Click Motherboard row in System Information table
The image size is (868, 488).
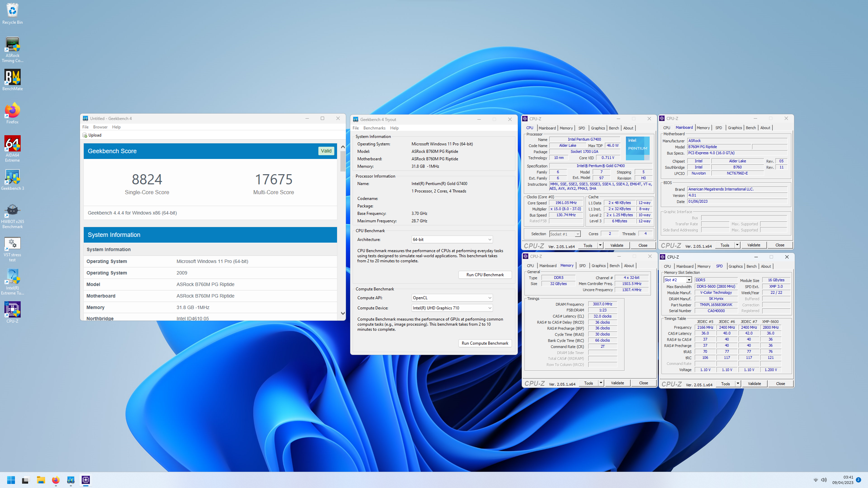point(210,296)
